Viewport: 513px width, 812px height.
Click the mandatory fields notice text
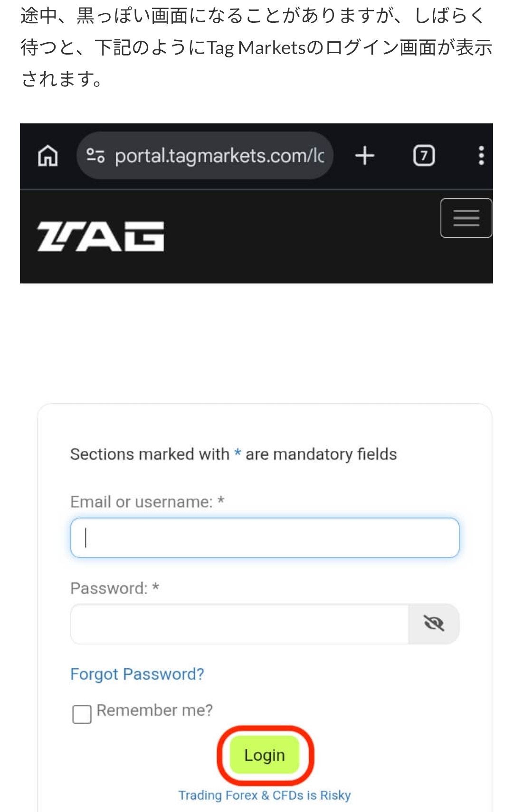click(x=233, y=454)
